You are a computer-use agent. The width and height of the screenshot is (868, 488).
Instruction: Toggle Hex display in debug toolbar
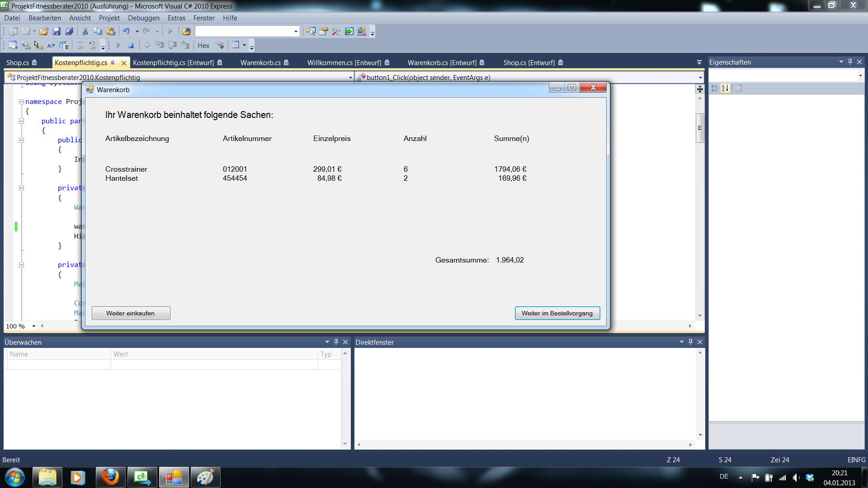[x=203, y=45]
